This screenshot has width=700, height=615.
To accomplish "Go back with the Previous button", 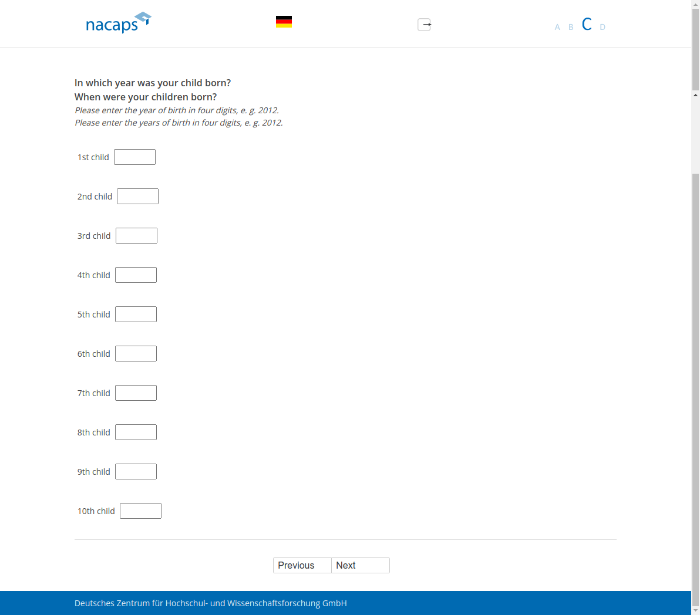I will tap(302, 565).
